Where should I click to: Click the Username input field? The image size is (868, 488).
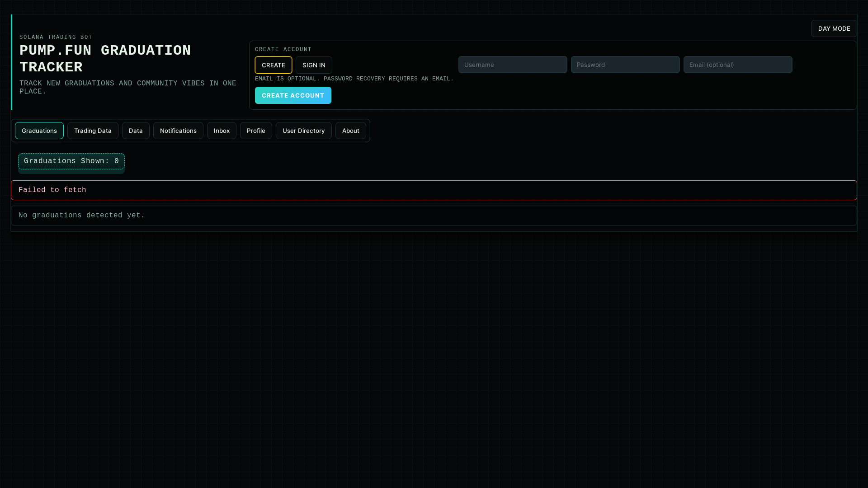pyautogui.click(x=513, y=65)
